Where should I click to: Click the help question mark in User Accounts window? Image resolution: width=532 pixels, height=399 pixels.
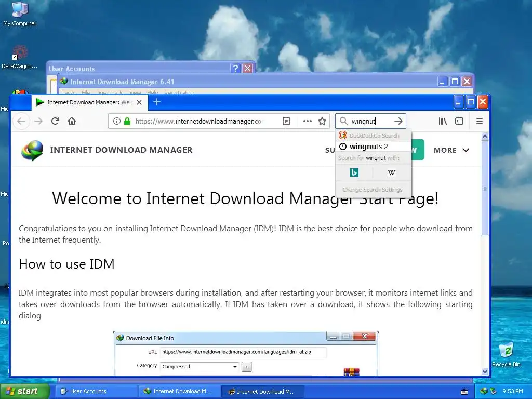pyautogui.click(x=235, y=68)
